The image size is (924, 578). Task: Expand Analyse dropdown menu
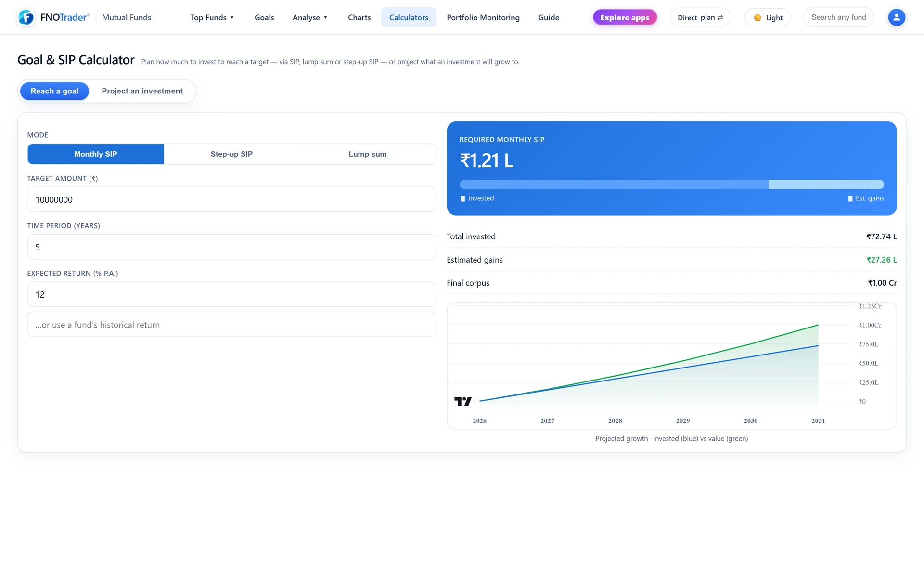310,18
